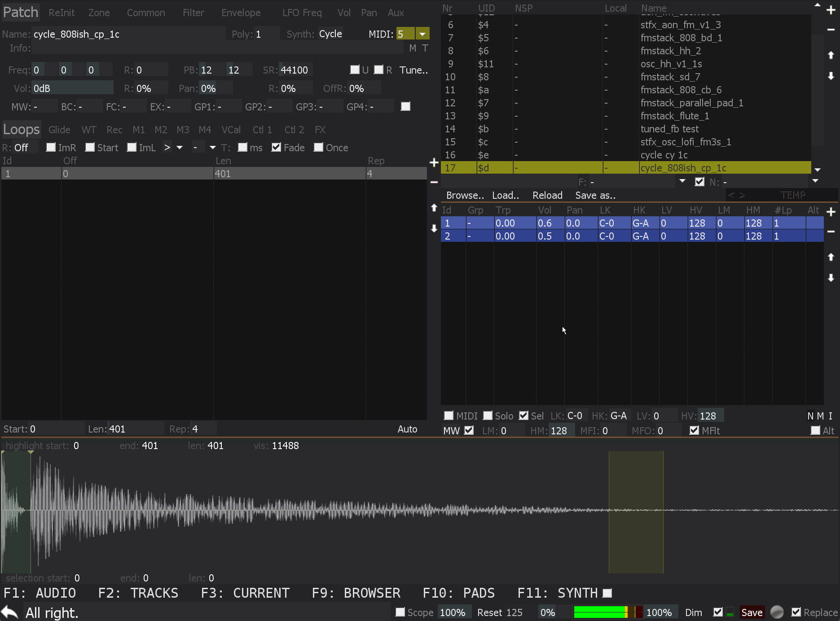Disable the Fade checkbox
Viewport: 840px width, 621px height.
click(x=277, y=148)
